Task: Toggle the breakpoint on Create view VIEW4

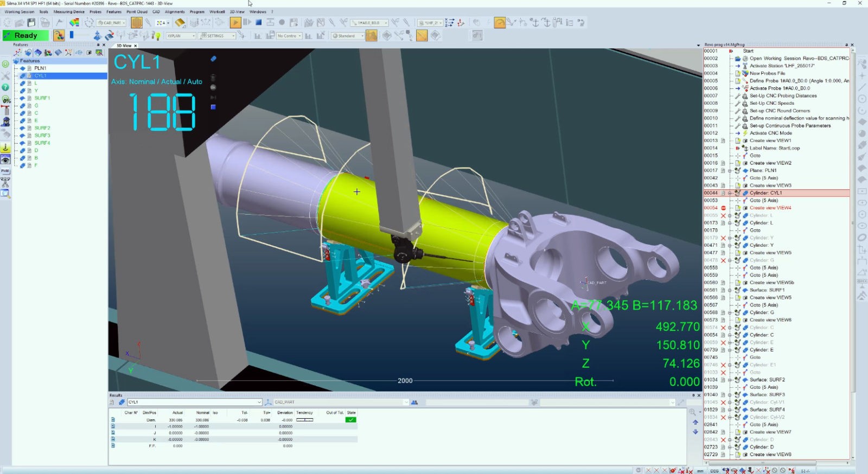Action: point(723,208)
